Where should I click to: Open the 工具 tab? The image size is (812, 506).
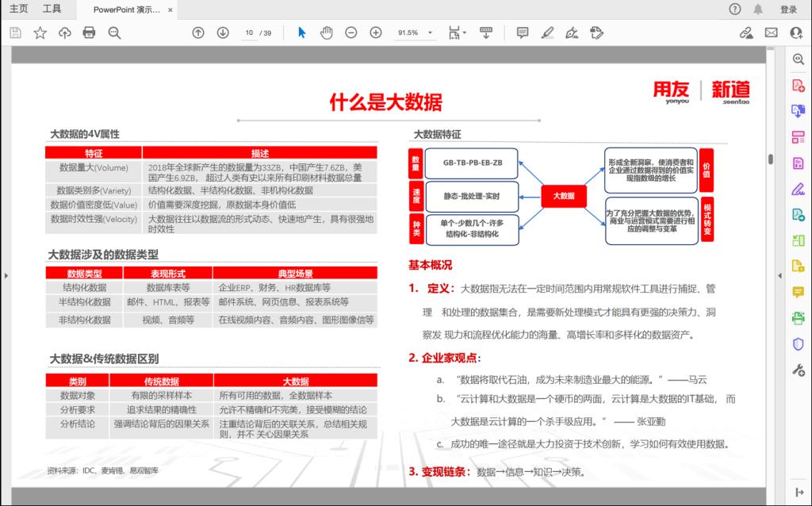coord(52,10)
